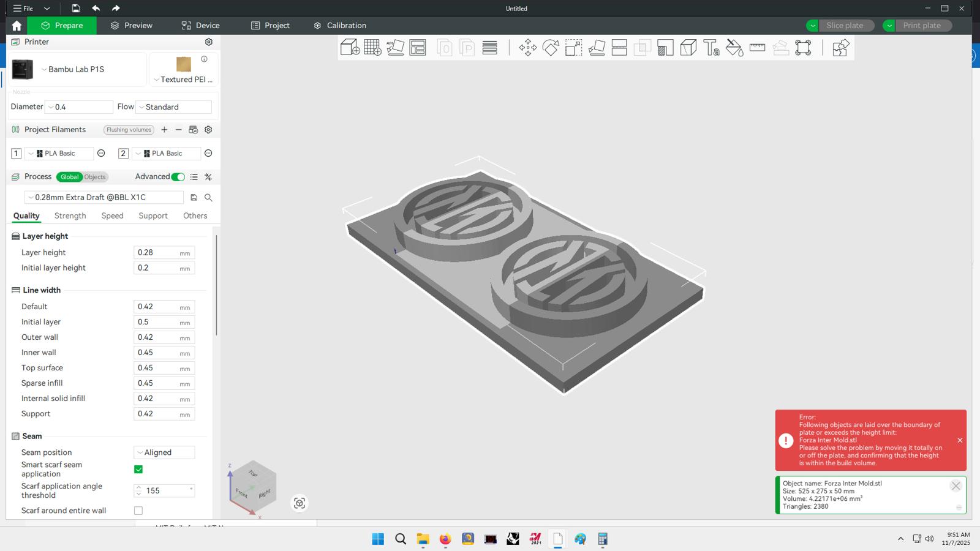This screenshot has width=980, height=551.
Task: Click the Flushing volumes button
Action: tap(129, 130)
